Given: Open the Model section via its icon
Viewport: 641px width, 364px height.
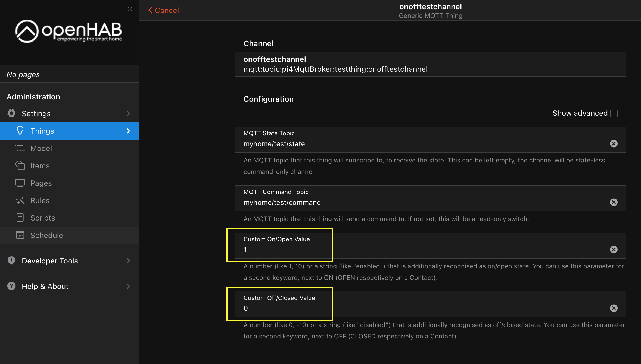Looking at the screenshot, I should tap(20, 148).
